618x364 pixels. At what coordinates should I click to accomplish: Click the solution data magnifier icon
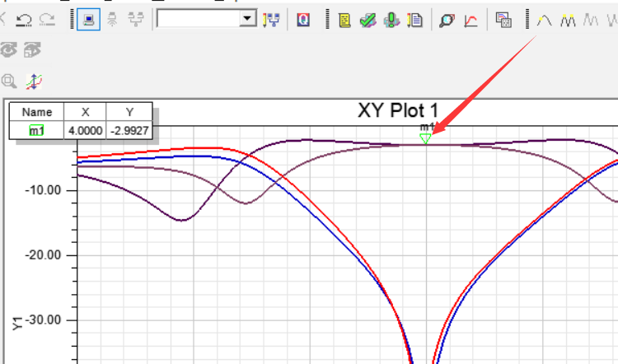pyautogui.click(x=447, y=20)
